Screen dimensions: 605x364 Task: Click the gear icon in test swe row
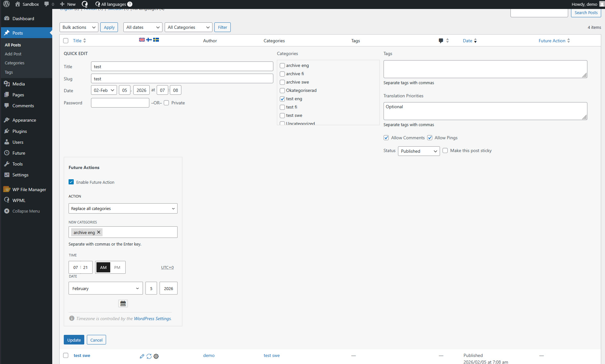pos(156,356)
